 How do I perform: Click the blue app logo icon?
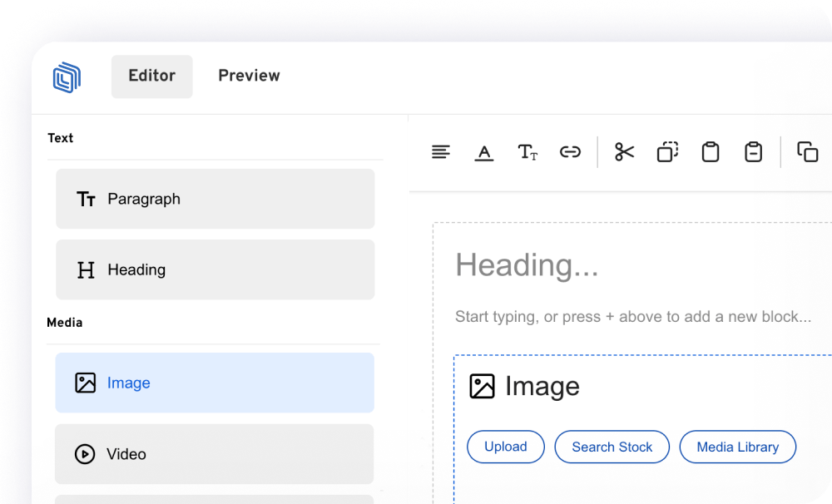67,77
